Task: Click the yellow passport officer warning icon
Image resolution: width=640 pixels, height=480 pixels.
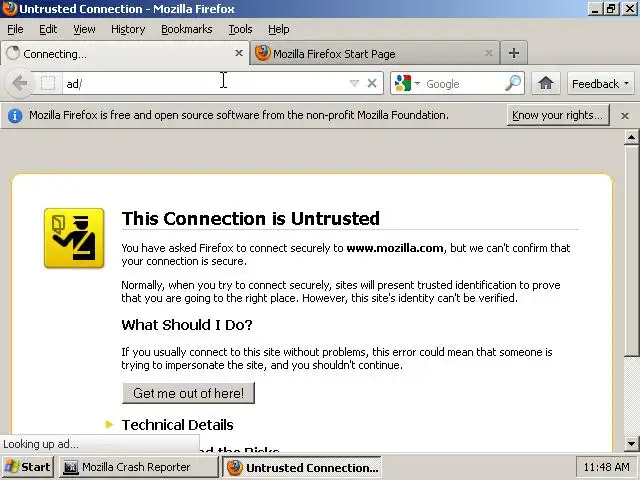Action: click(74, 238)
